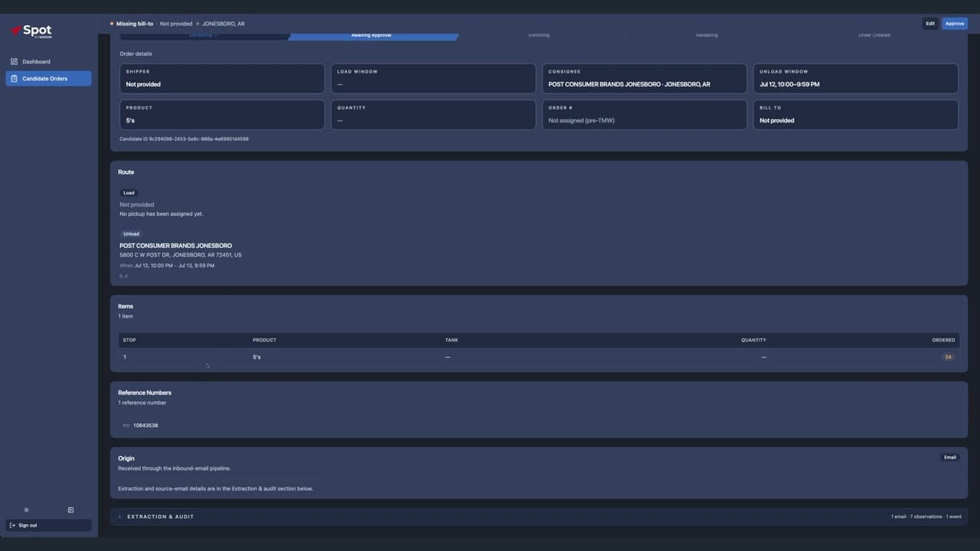Click the Quantity card
This screenshot has width=980, height=551.
433,115
